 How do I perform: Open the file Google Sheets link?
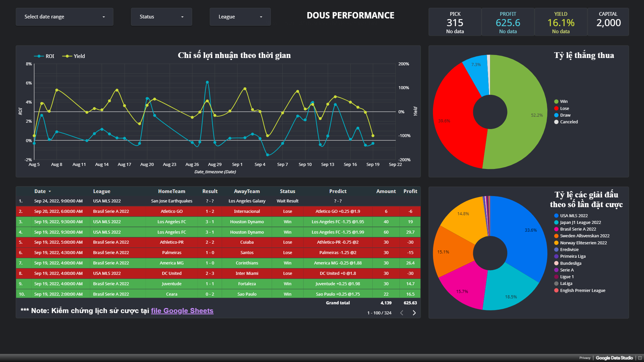[x=182, y=311]
